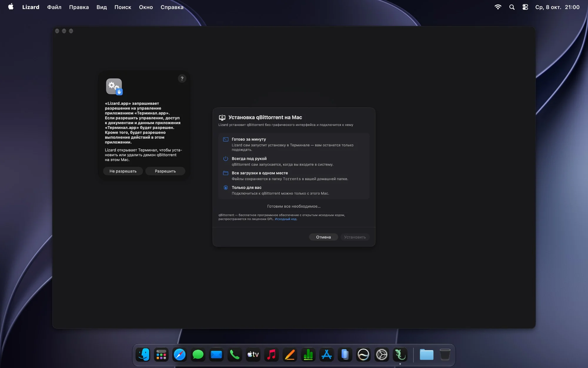588x368 pixels.
Task: Open the Trash in the Dock
Action: 445,354
